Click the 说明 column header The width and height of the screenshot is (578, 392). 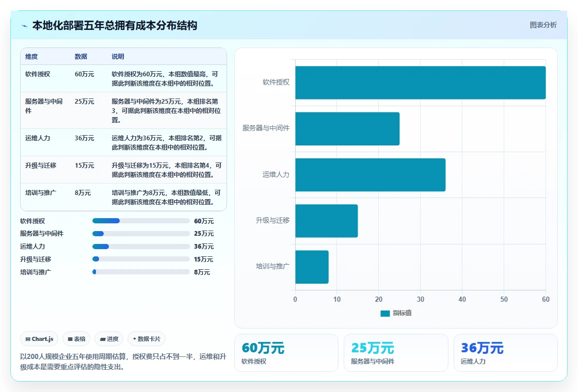pos(118,56)
